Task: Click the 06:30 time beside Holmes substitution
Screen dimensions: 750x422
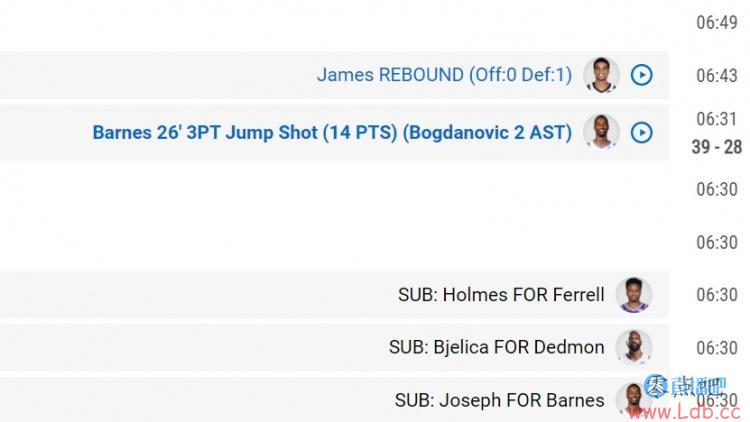Action: 717,295
